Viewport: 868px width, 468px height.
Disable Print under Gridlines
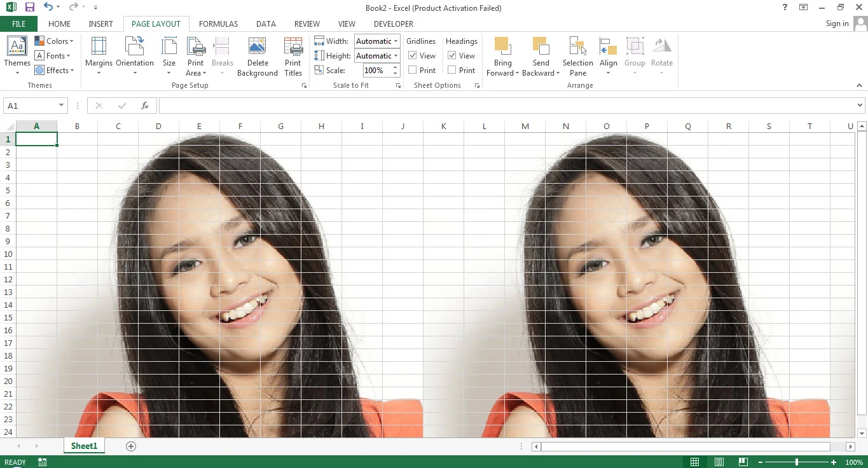tap(412, 70)
